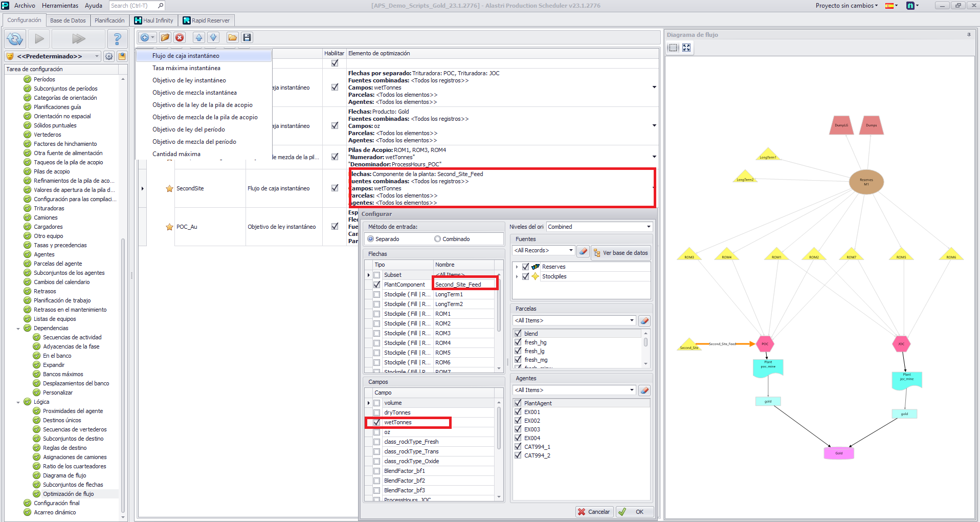Viewport: 980px width, 522px height.
Task: Choose Objetivo de mezcla instantánea menu entry
Action: [x=194, y=93]
